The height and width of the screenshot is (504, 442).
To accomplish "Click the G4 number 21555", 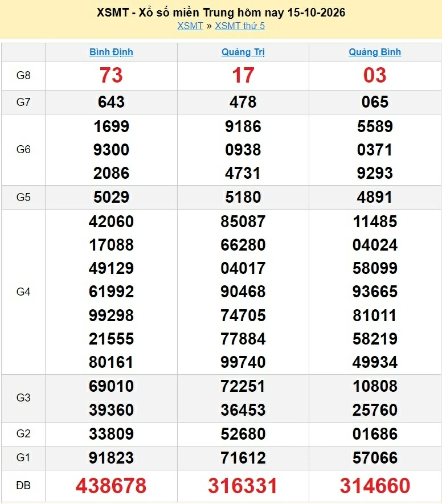I will coord(111,339).
